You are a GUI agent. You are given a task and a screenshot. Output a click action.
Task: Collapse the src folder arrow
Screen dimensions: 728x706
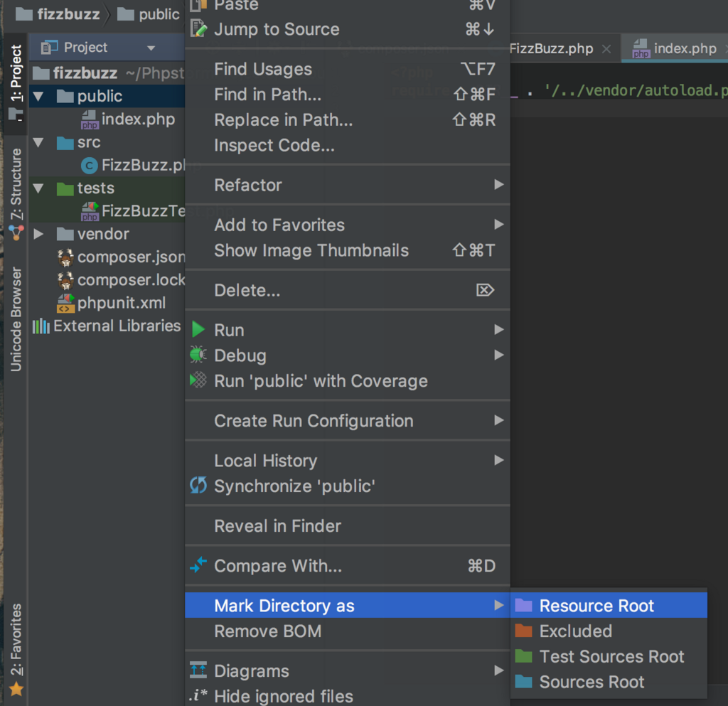point(38,142)
